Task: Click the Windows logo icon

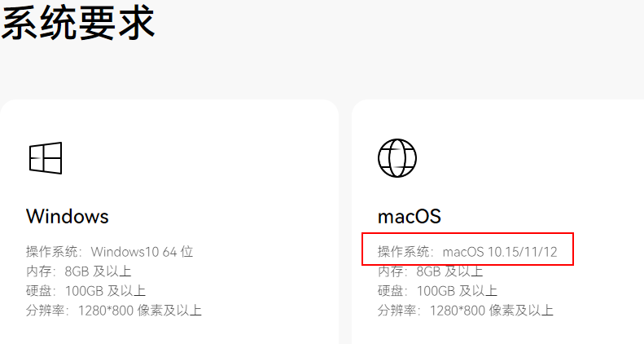Action: pos(46,158)
